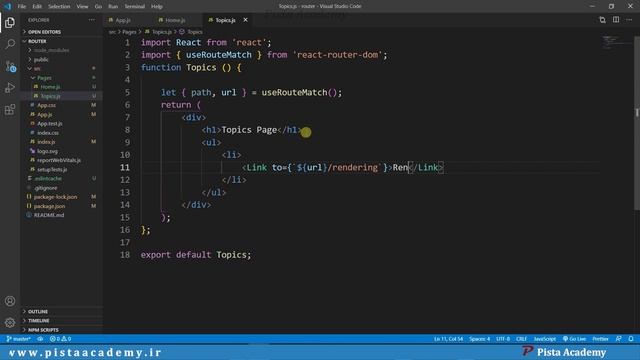Change file encoding UTF-8
The width and height of the screenshot is (640, 360).
tap(503, 339)
